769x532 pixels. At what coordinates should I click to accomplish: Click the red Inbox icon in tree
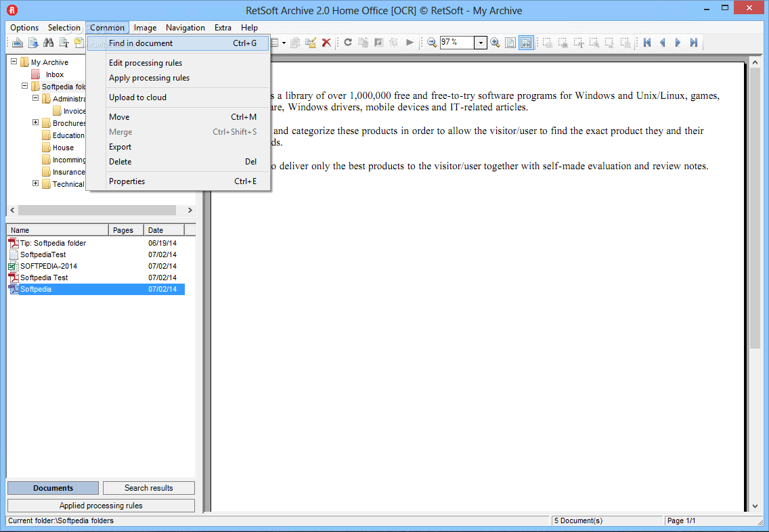35,74
